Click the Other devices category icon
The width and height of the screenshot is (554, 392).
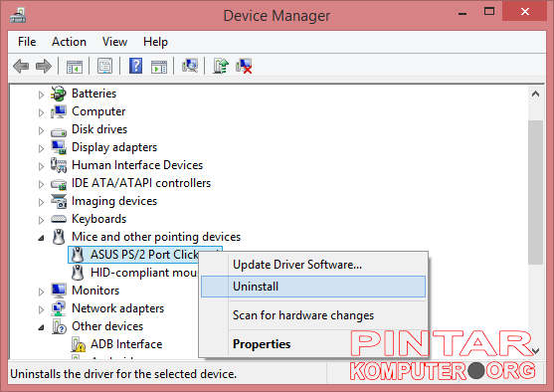[x=59, y=326]
